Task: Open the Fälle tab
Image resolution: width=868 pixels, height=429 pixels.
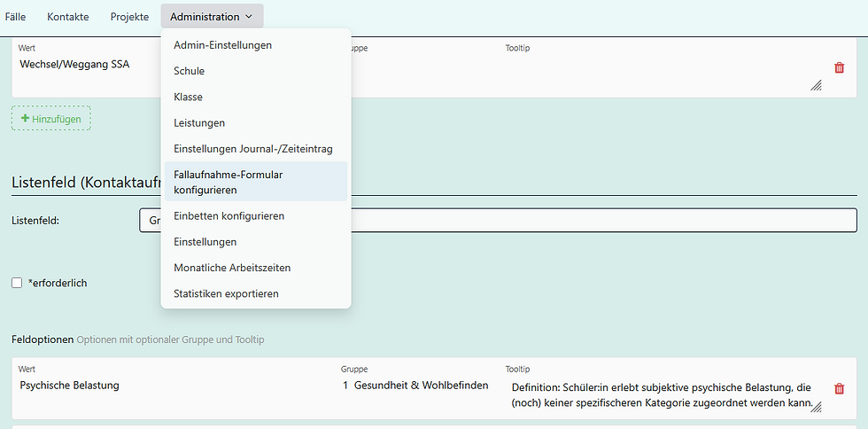Action: coord(16,17)
